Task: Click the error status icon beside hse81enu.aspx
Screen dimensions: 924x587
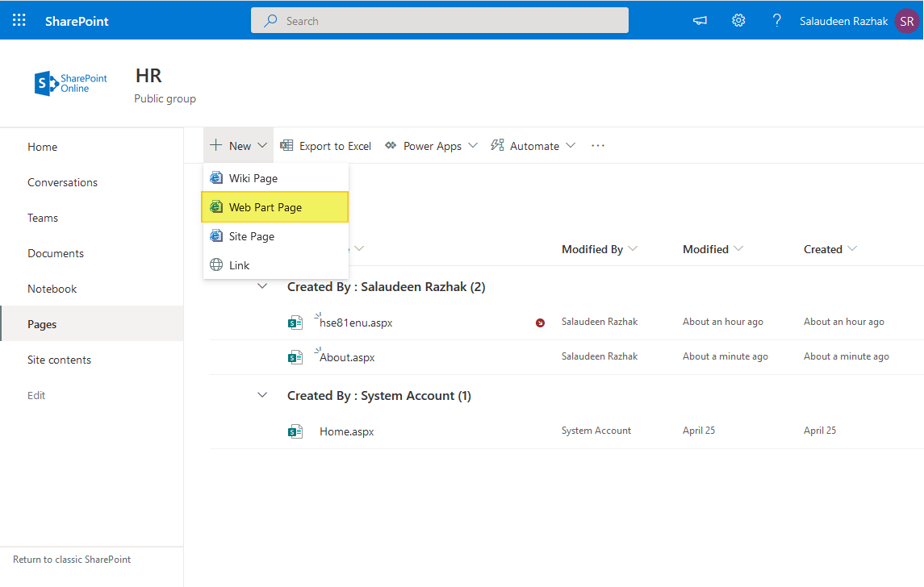Action: 540,322
